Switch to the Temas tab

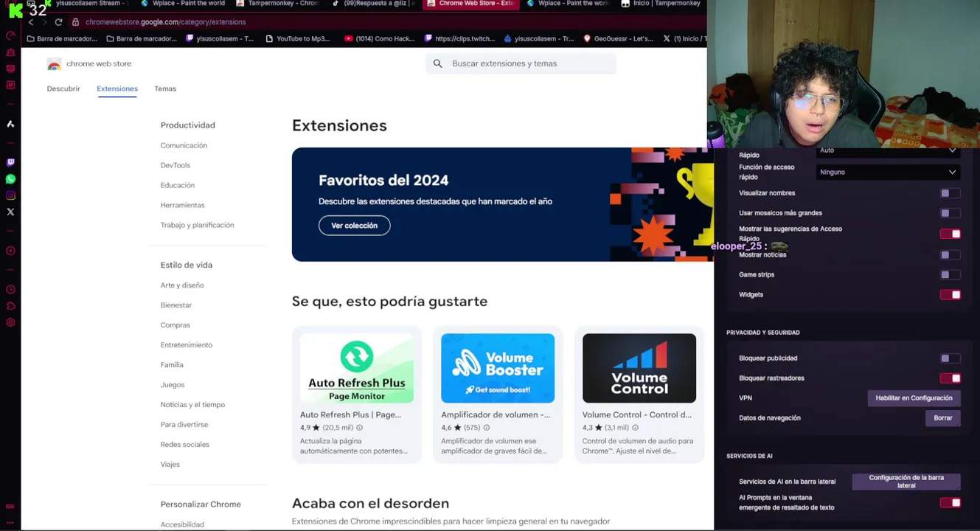pos(165,88)
